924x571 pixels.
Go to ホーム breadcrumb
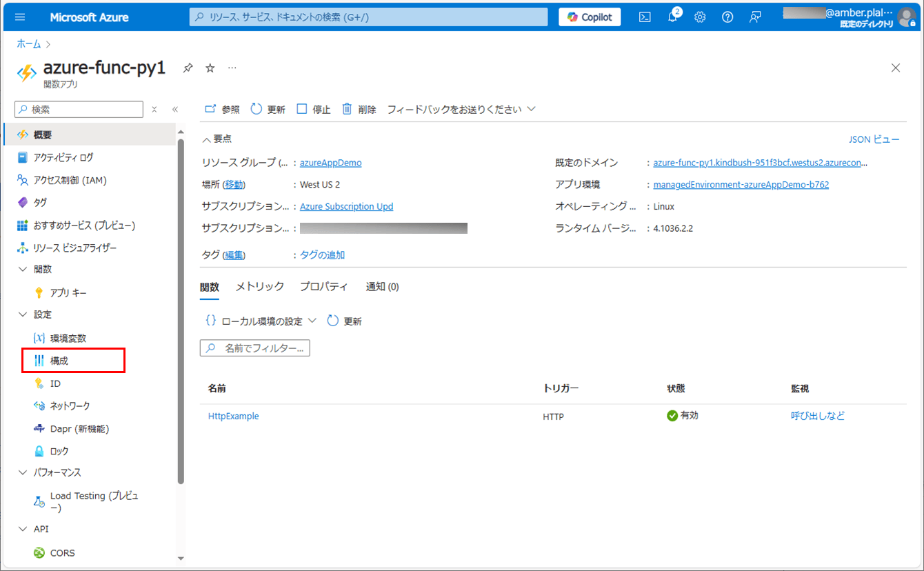(29, 43)
